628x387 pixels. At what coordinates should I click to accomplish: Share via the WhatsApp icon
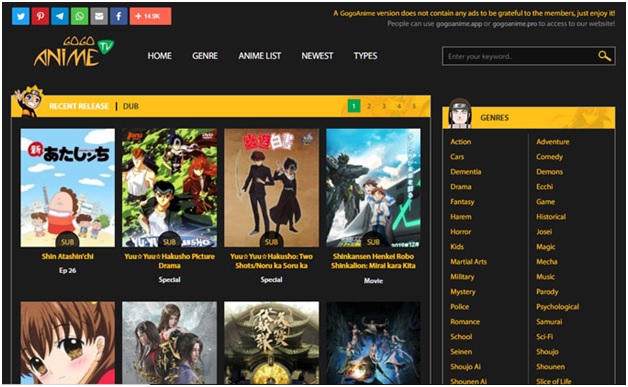click(79, 16)
